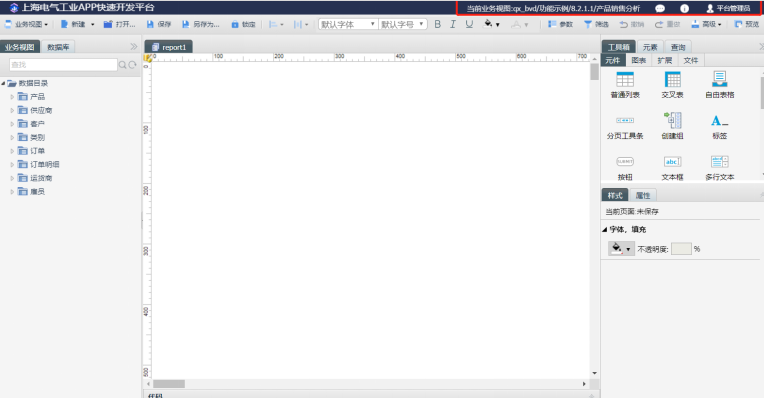Pick the 标签 label component icon
The height and width of the screenshot is (398, 764).
[720, 120]
